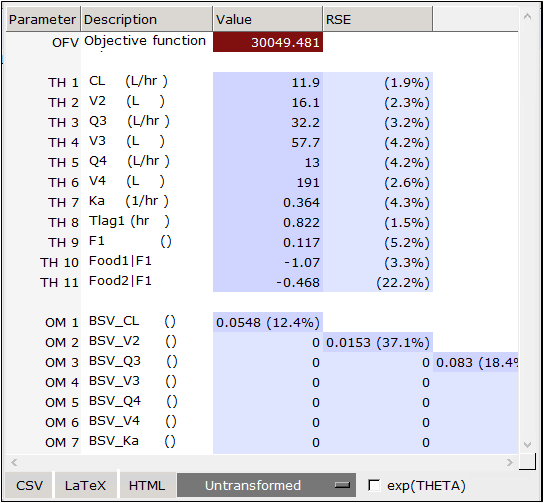Select the V4 value 191

coord(268,182)
